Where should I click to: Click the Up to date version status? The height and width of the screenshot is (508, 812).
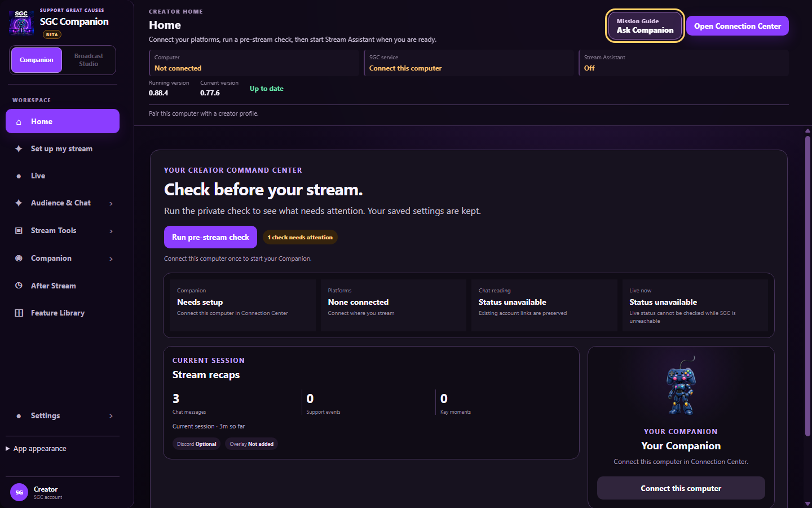click(267, 89)
